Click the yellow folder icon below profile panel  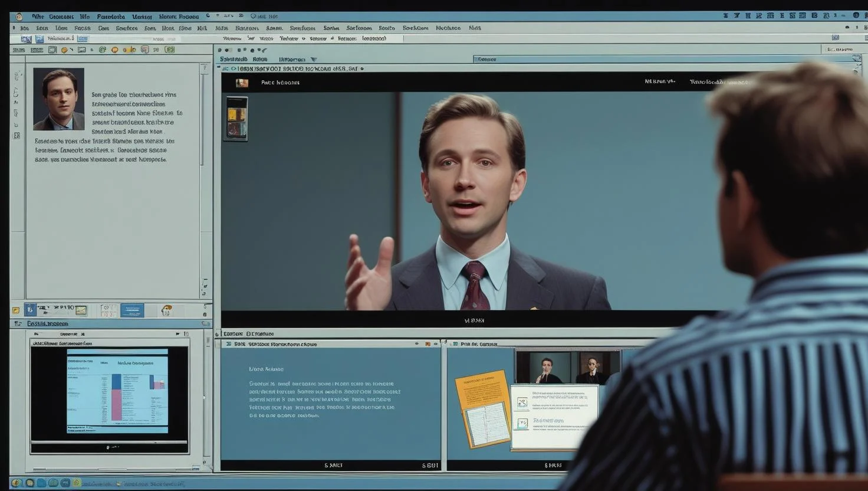point(16,310)
